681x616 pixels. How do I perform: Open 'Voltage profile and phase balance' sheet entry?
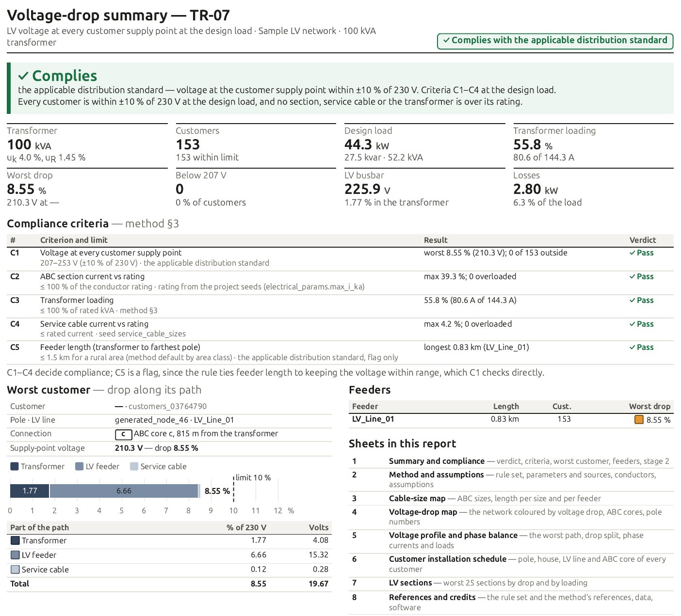pyautogui.click(x=511, y=540)
